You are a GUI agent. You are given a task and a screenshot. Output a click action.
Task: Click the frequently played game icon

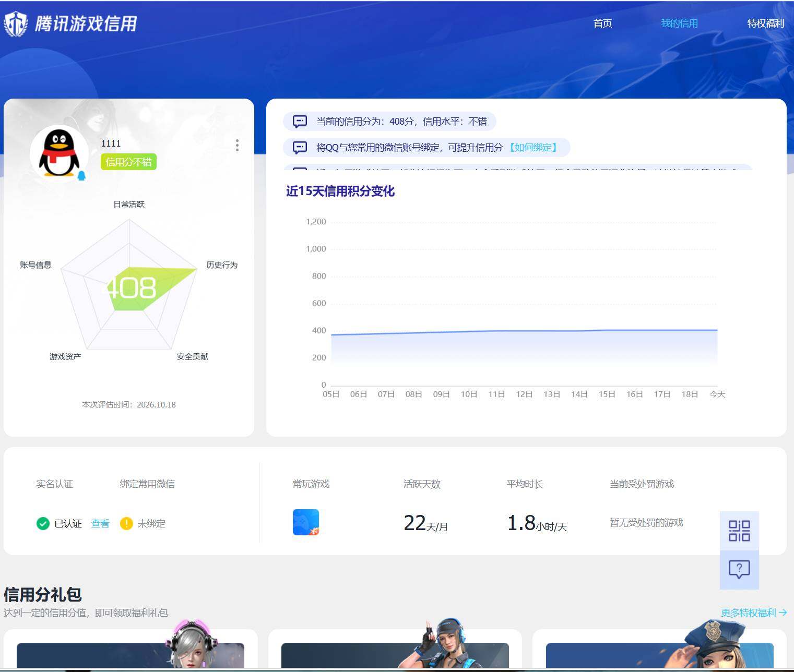(x=306, y=522)
